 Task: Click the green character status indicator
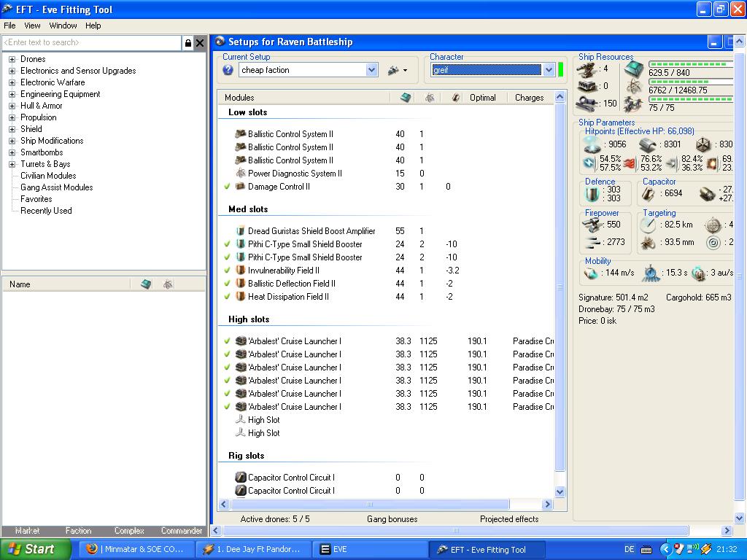561,69
